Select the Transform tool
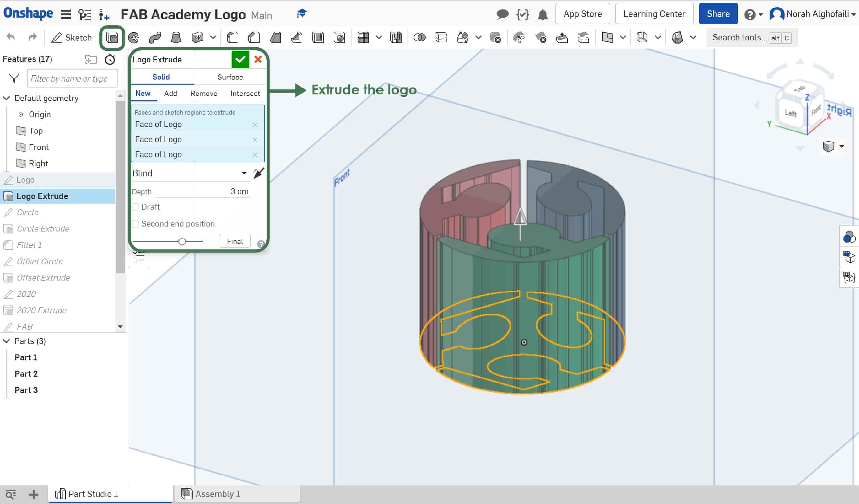Viewport: 859px width, 504px height. click(462, 37)
